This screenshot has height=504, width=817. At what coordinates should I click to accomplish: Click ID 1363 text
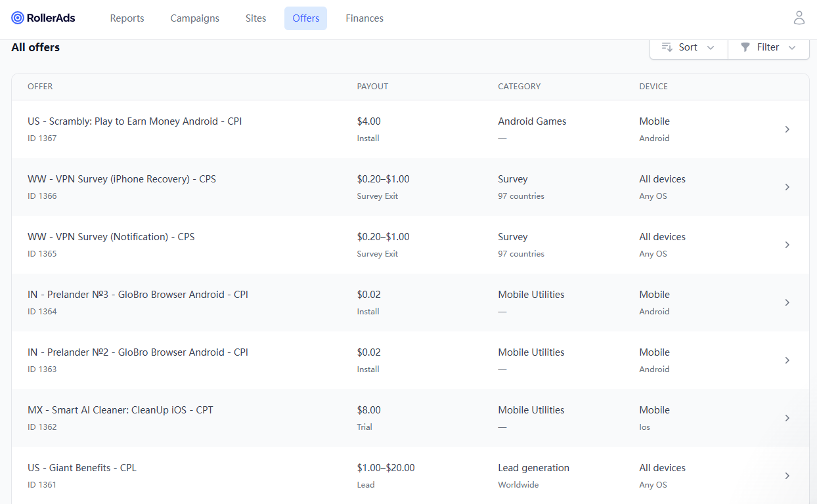pyautogui.click(x=42, y=369)
